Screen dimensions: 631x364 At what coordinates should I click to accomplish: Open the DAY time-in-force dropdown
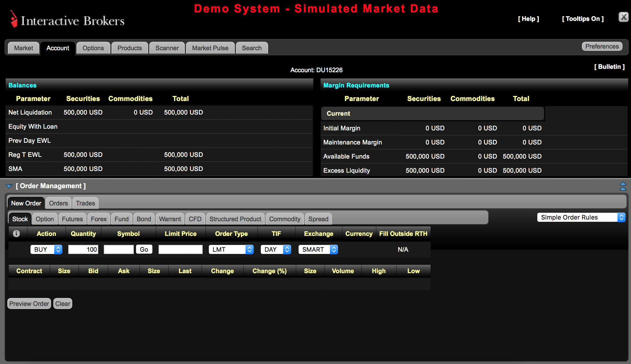[276, 249]
